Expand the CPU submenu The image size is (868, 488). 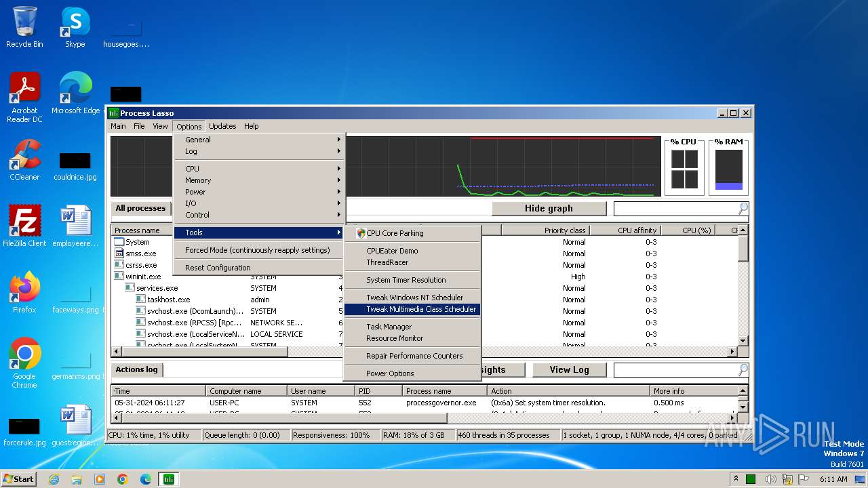(x=259, y=169)
